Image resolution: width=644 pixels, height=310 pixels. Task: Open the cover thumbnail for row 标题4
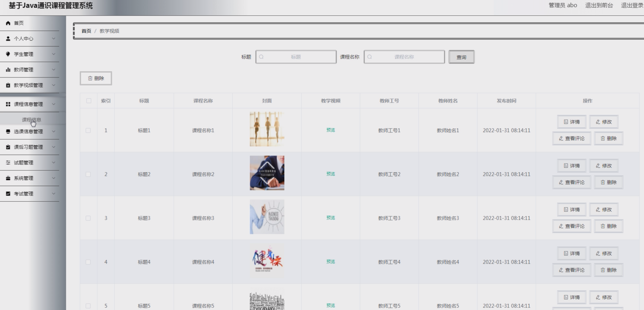point(267,261)
